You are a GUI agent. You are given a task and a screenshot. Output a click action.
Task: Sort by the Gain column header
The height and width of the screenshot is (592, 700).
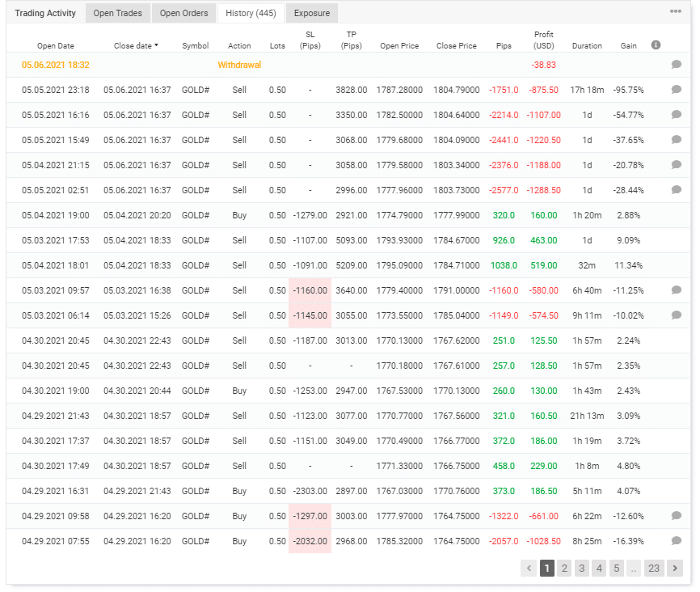[629, 45]
